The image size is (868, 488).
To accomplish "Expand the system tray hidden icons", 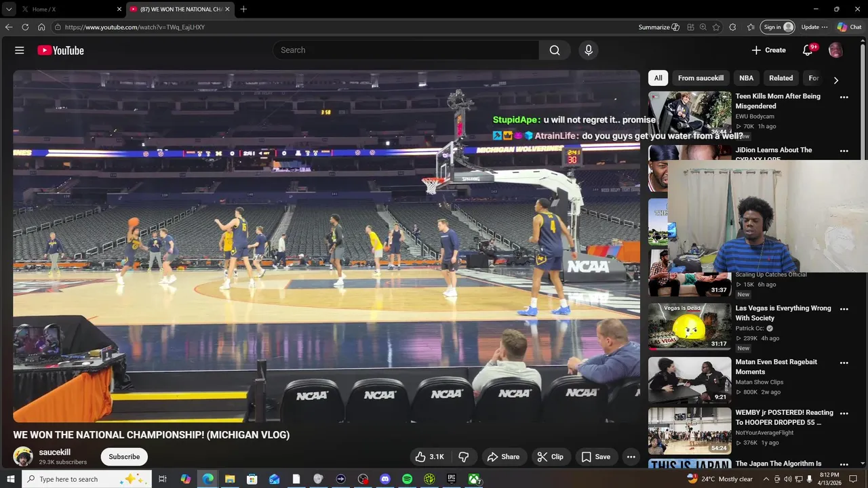I will tap(766, 479).
